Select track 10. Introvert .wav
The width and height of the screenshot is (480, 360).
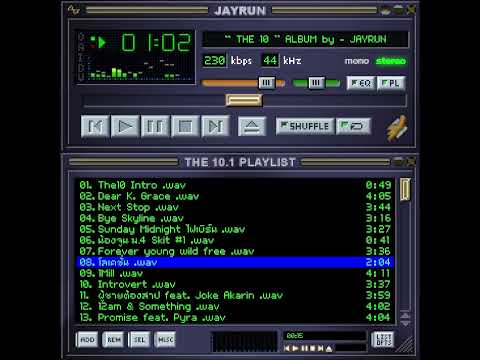pos(235,284)
